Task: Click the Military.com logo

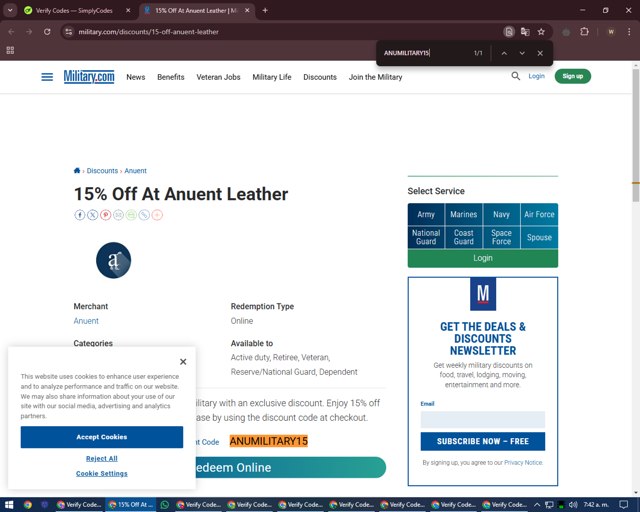Action: point(89,77)
